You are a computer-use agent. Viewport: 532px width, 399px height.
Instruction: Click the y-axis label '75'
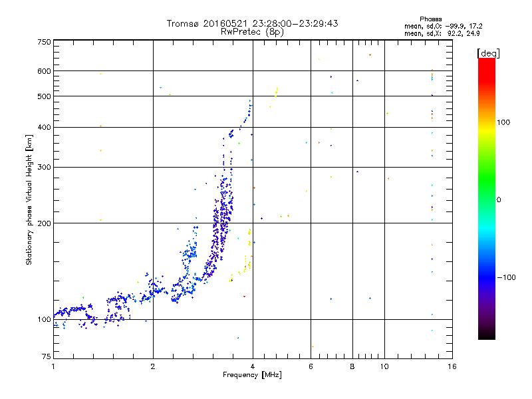tap(47, 356)
